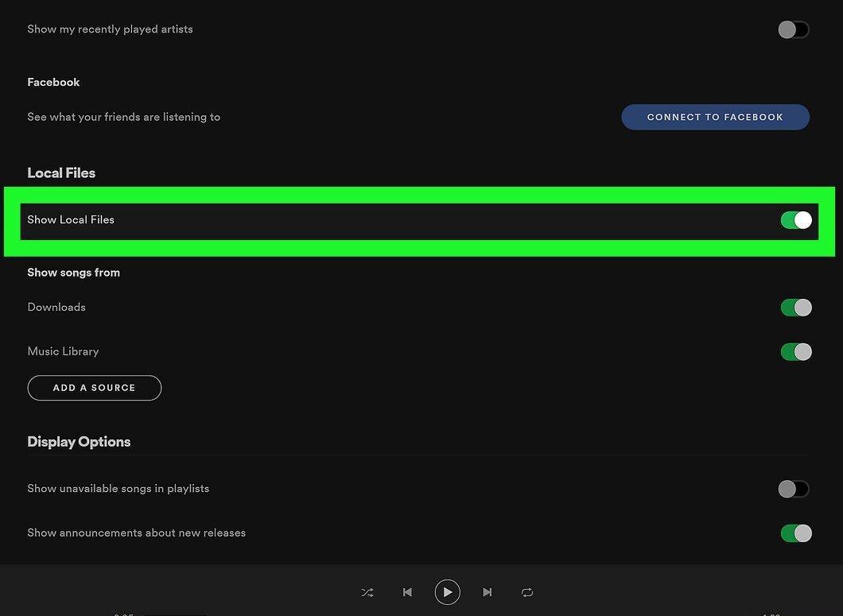Click the Show songs from subheading
The width and height of the screenshot is (843, 616).
pyautogui.click(x=74, y=273)
